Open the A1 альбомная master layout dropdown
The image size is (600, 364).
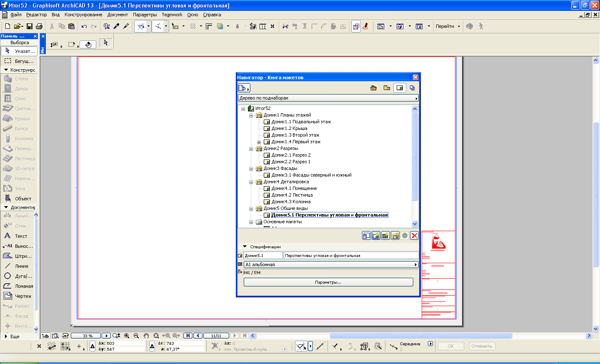(x=331, y=264)
